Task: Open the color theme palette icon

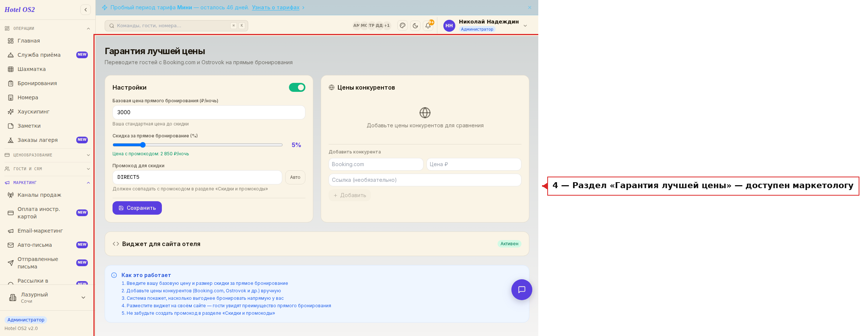Action: coord(403,25)
